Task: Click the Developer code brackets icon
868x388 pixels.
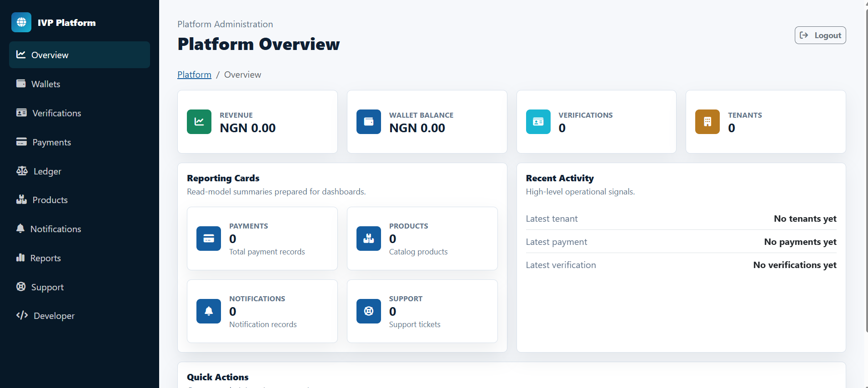Action: 22,315
